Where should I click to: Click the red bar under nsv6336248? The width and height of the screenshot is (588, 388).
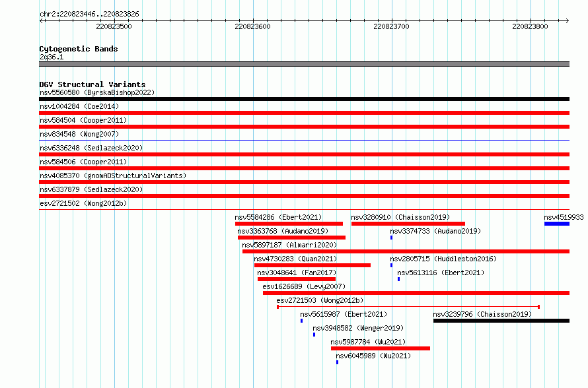304,154
